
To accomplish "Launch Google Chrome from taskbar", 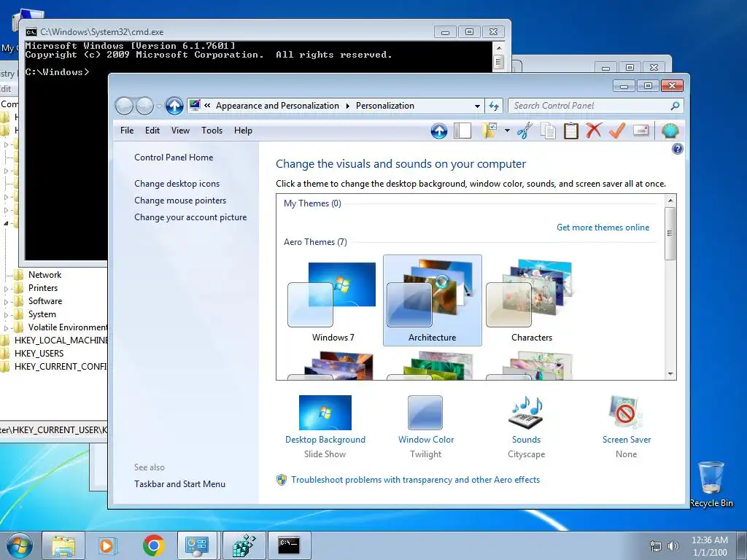I will (x=153, y=545).
